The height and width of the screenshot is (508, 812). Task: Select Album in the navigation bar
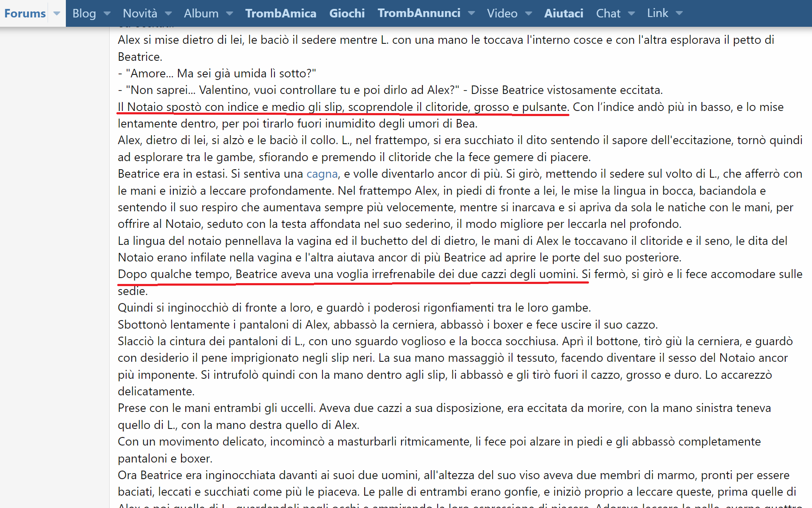pyautogui.click(x=201, y=14)
